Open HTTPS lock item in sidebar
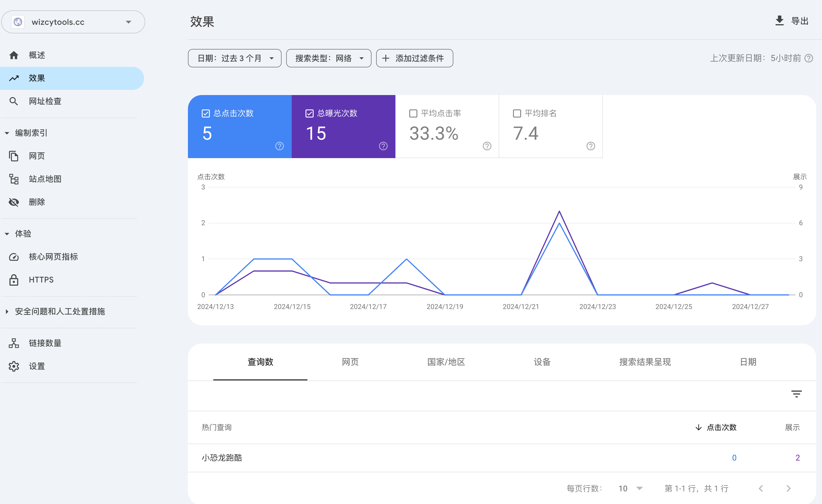Screen dimensions: 822x504 [x=14, y=280]
